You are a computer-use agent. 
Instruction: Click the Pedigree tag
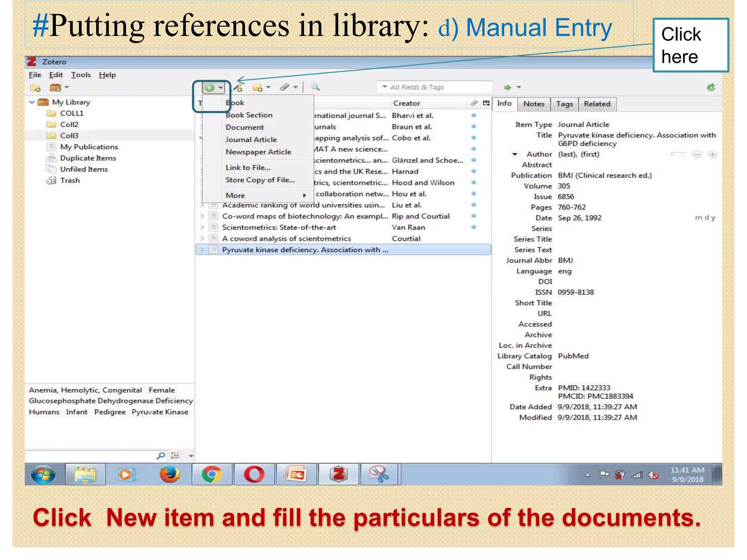click(110, 412)
